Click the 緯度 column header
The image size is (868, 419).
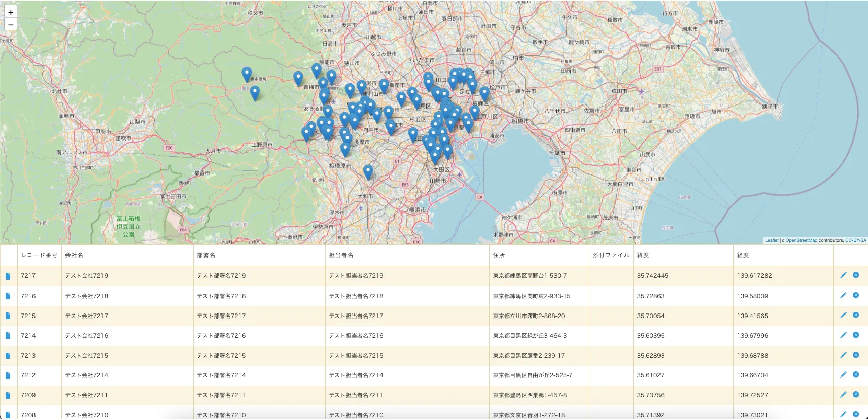click(x=643, y=255)
